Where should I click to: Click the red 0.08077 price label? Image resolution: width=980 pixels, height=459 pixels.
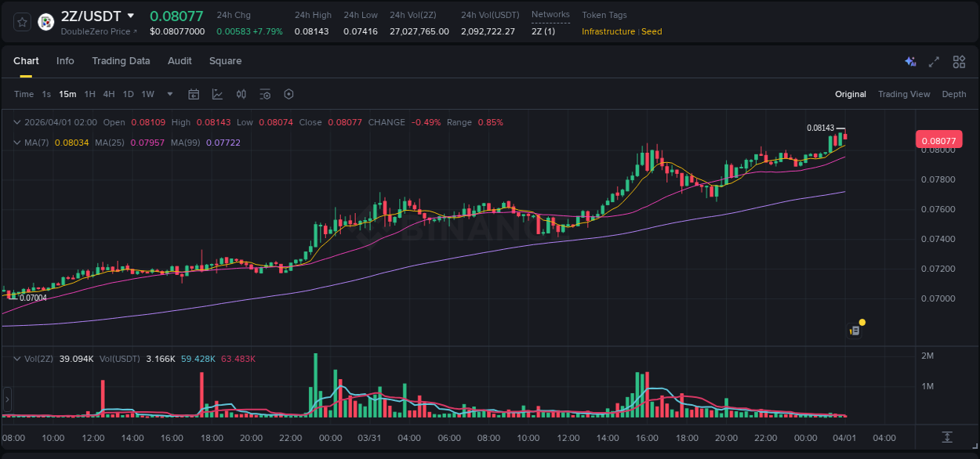coord(938,139)
